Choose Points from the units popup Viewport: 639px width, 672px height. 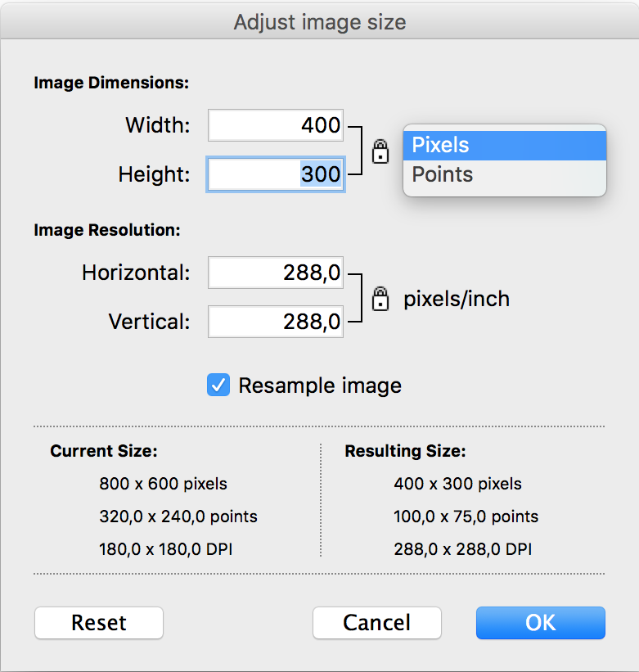pos(505,174)
